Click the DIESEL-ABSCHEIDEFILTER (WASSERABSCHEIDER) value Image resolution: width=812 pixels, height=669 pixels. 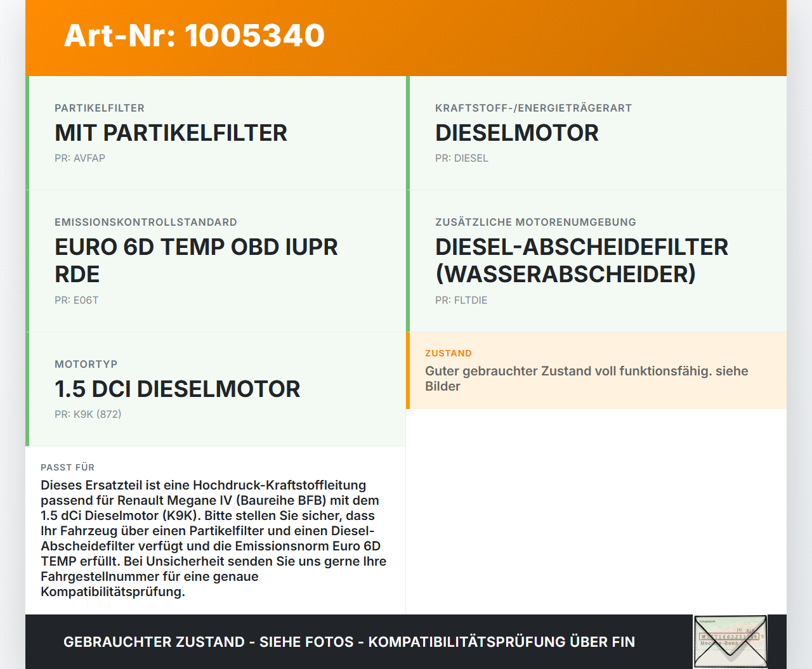click(582, 261)
